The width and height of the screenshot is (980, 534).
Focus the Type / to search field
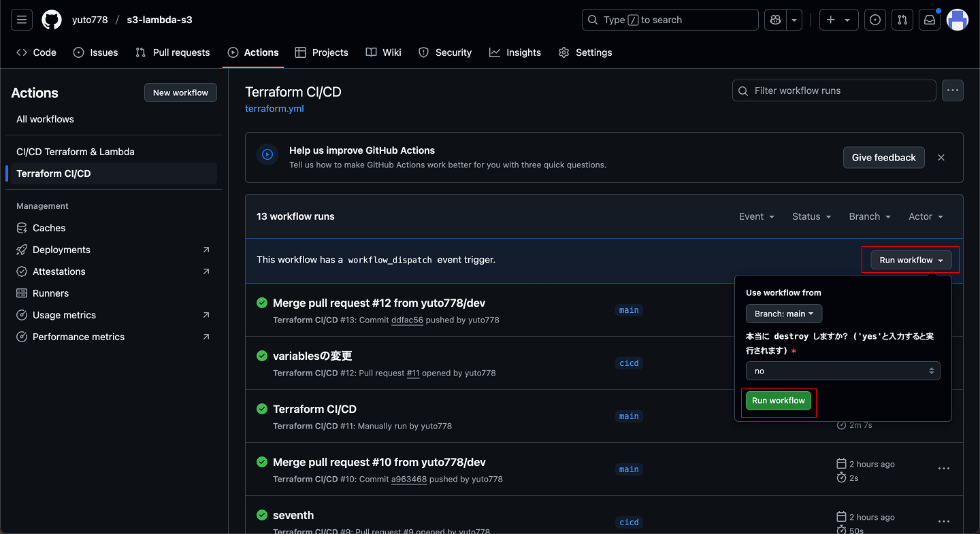(x=670, y=20)
